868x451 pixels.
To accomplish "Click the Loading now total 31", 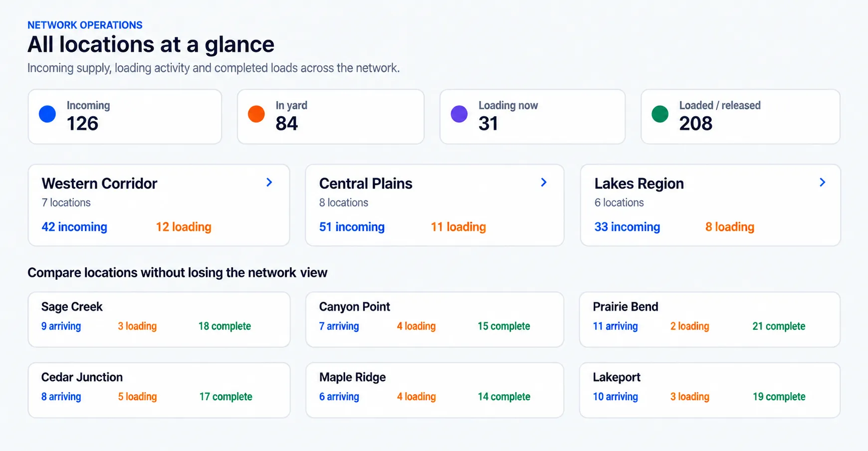I will tap(488, 123).
